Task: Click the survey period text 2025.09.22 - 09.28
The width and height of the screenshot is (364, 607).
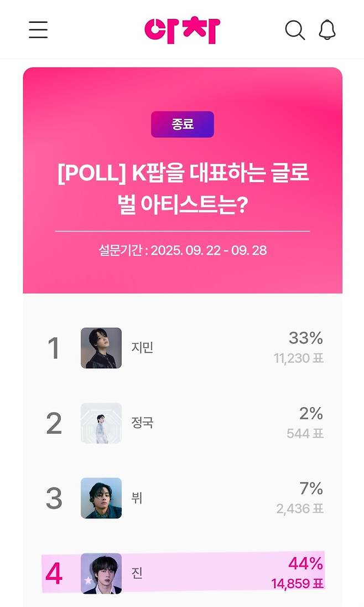Action: (183, 250)
